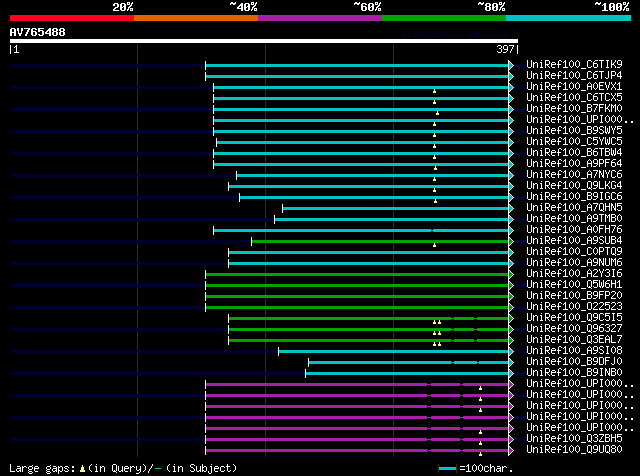Select the UniRef100_A9SUB4 label
This screenshot has width=640, height=476.
[x=574, y=240]
